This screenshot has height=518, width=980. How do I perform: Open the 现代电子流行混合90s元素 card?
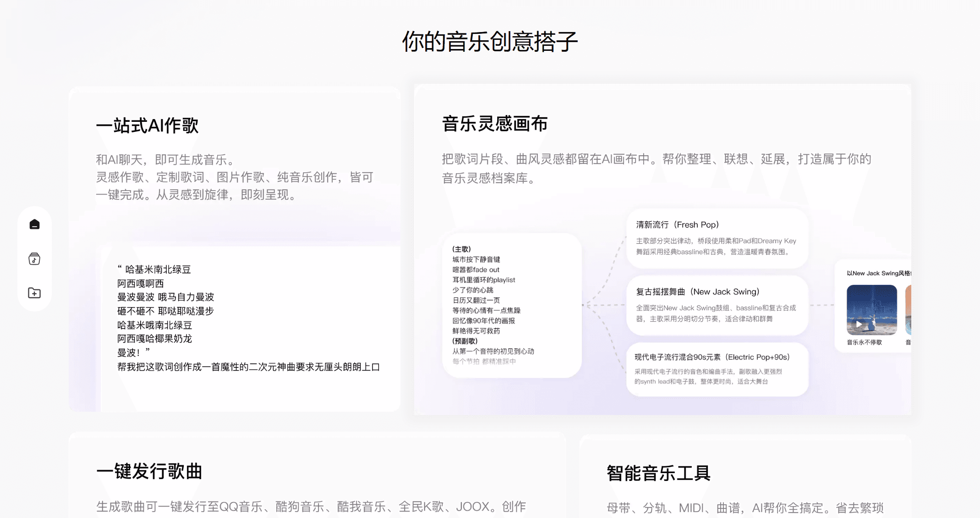point(716,369)
